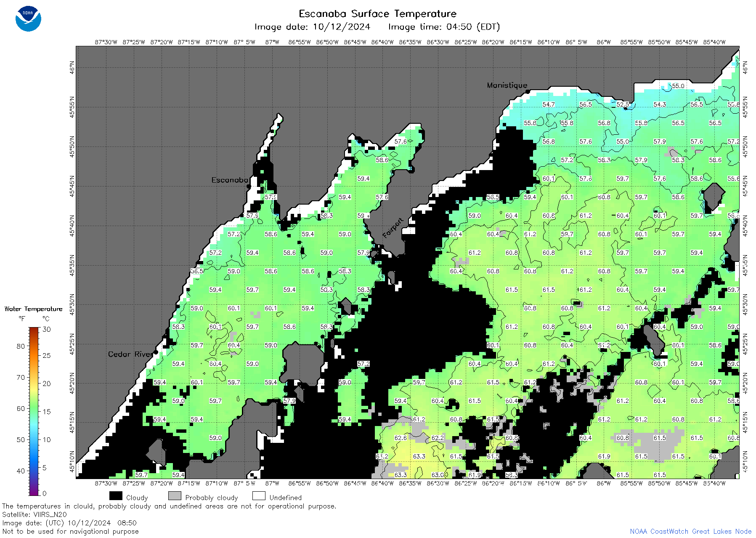Click the 62.6 temperature reading
The width and height of the screenshot is (756, 538).
tap(401, 438)
